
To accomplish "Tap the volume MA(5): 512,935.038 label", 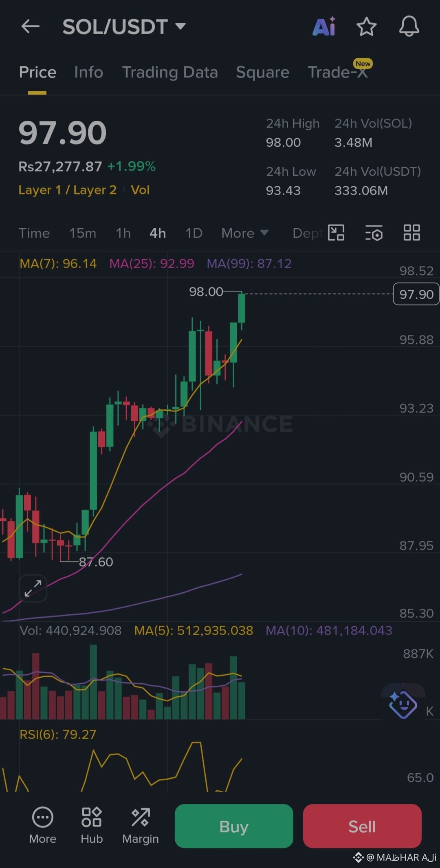I will [x=194, y=630].
